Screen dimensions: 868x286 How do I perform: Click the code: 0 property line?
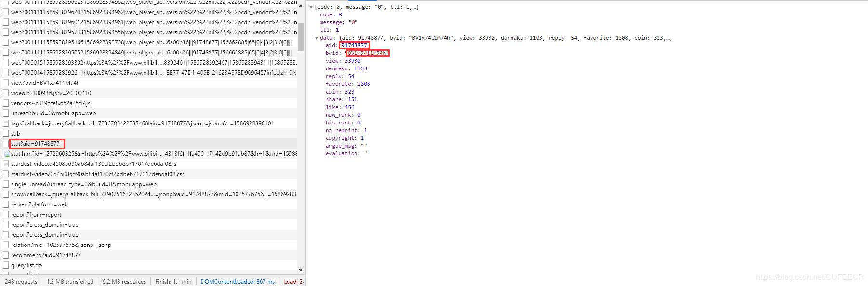click(331, 14)
